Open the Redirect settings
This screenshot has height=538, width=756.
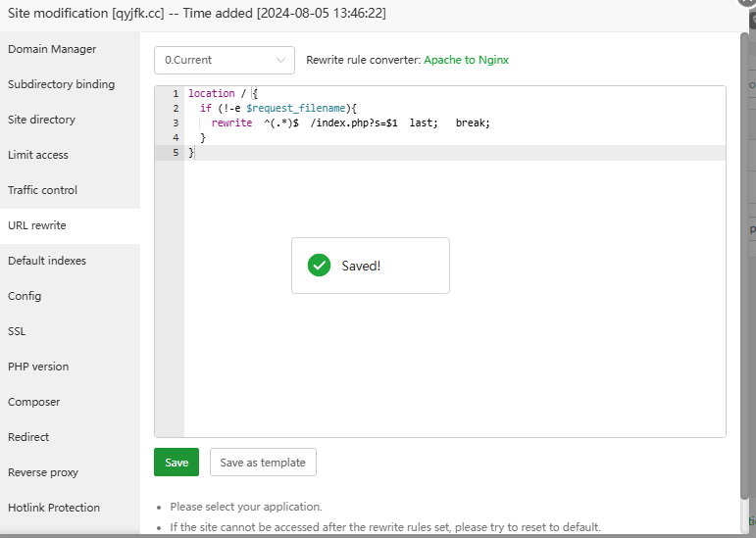click(28, 437)
